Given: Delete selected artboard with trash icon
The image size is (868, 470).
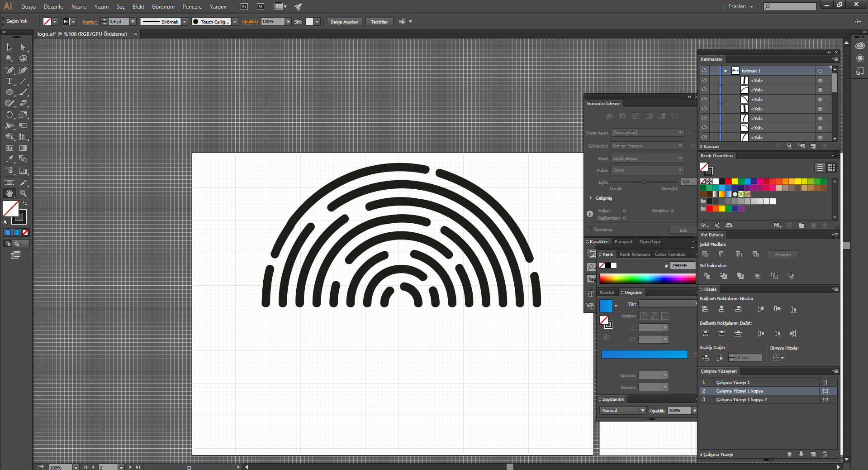Looking at the screenshot, I should 825,454.
